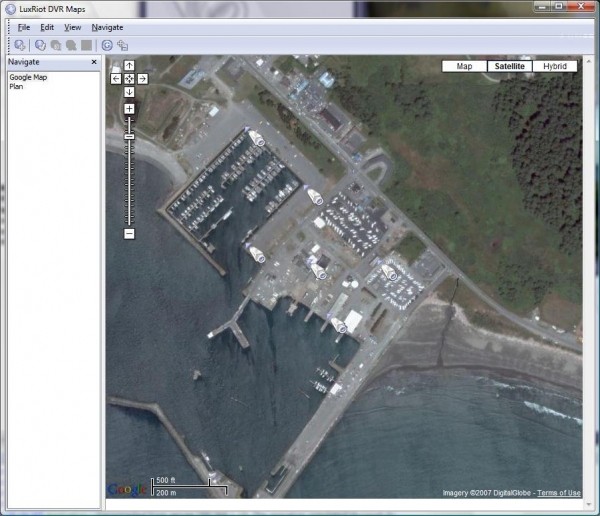600x516 pixels.
Task: Open the Edit menu
Action: pos(47,27)
